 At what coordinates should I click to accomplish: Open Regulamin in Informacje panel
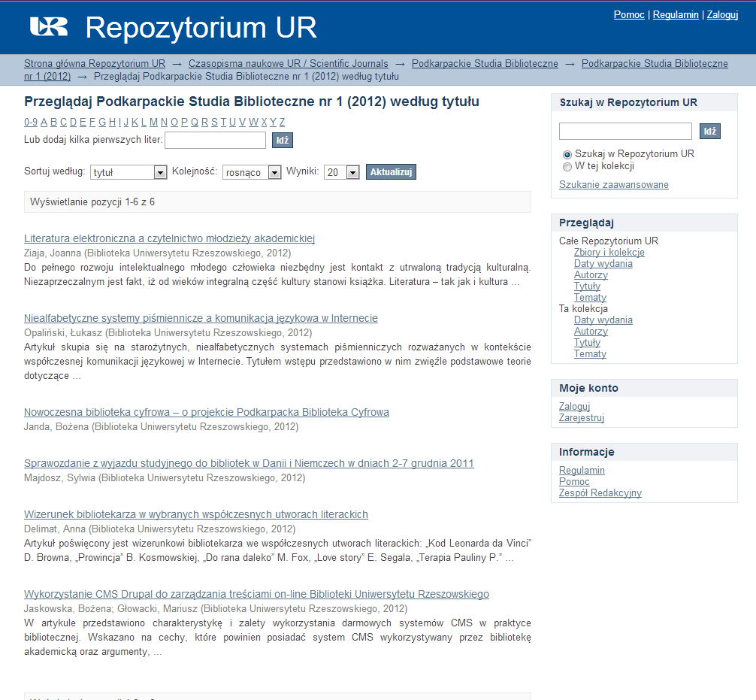point(582,471)
